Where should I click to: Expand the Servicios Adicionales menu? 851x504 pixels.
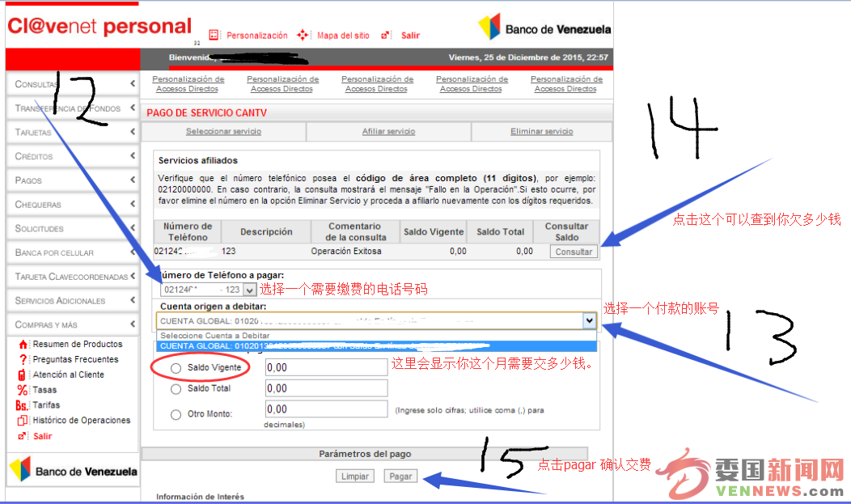(x=73, y=301)
